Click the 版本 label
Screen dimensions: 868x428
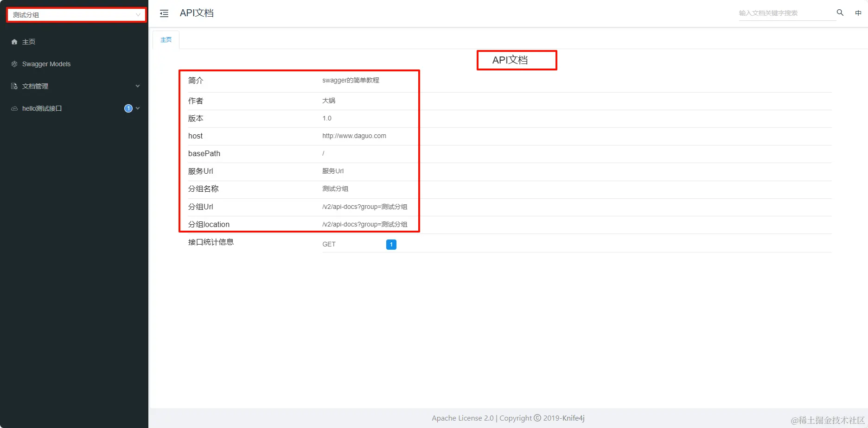pyautogui.click(x=196, y=119)
